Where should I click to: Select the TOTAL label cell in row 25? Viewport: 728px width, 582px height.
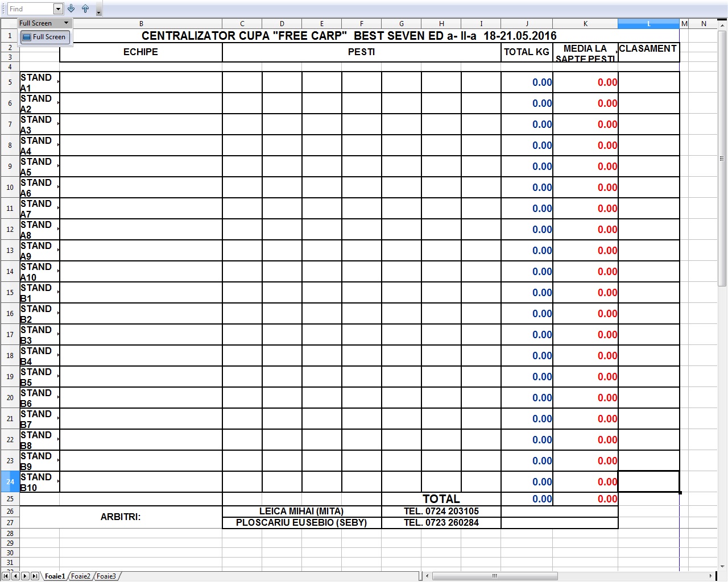tap(441, 499)
